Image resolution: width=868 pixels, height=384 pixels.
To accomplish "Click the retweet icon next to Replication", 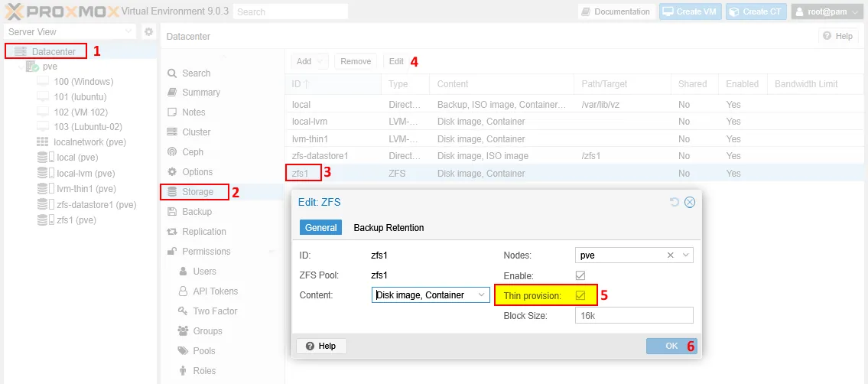I will (172, 231).
